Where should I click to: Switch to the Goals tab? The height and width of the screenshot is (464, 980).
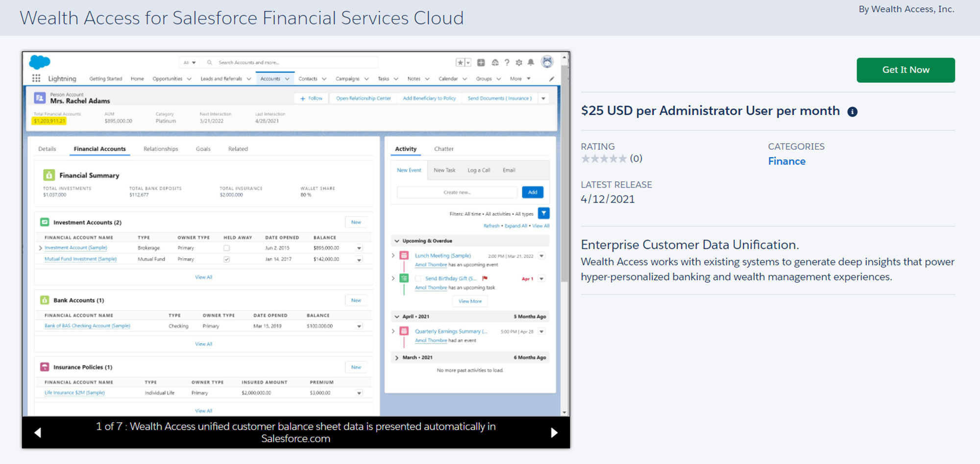pos(203,148)
